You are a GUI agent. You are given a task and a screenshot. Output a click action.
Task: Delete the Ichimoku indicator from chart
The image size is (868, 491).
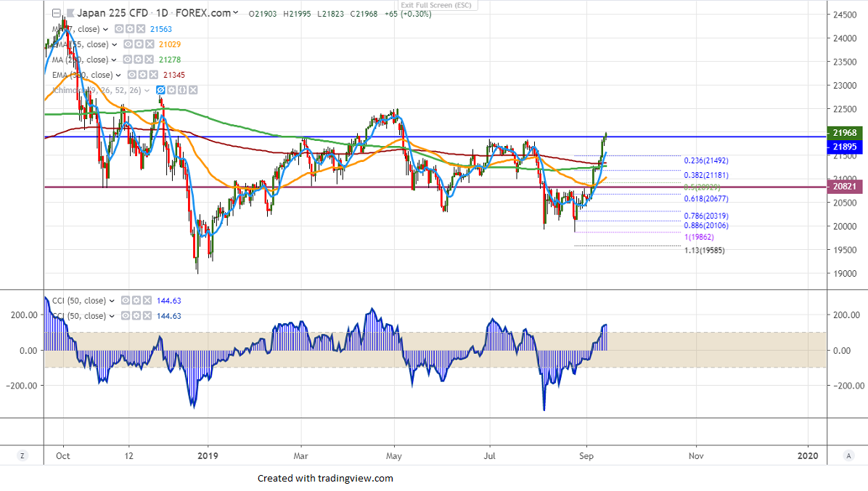coord(193,90)
